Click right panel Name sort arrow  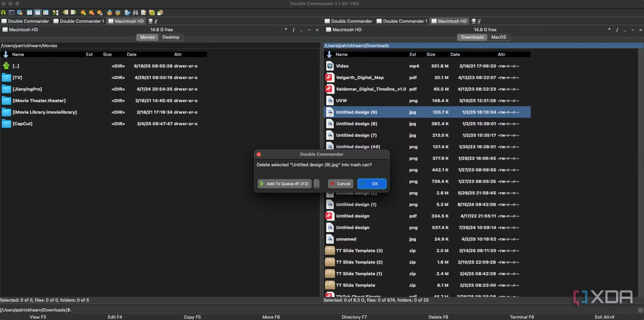point(329,54)
